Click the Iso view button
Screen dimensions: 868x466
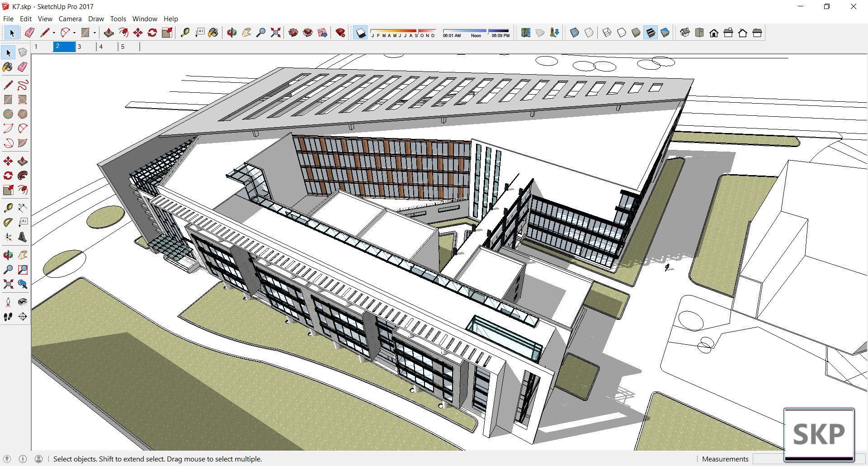685,33
